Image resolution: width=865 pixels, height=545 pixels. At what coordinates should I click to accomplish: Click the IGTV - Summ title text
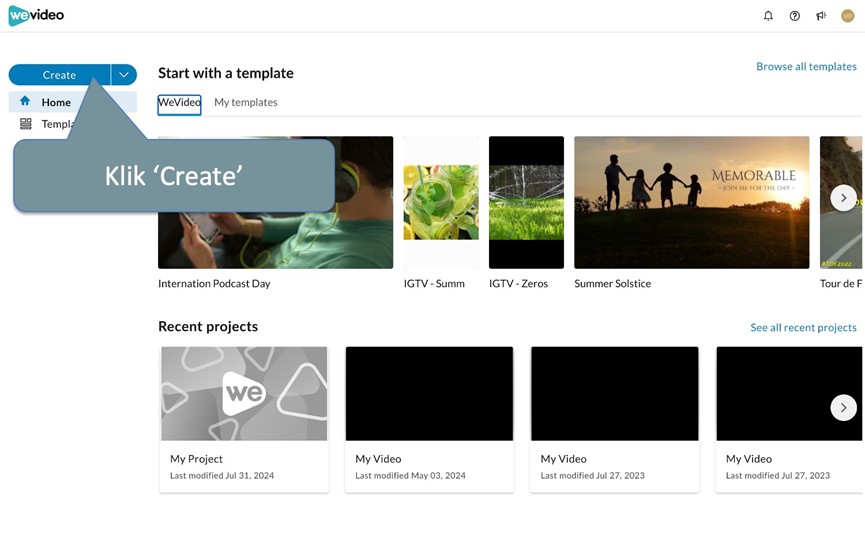pos(434,284)
